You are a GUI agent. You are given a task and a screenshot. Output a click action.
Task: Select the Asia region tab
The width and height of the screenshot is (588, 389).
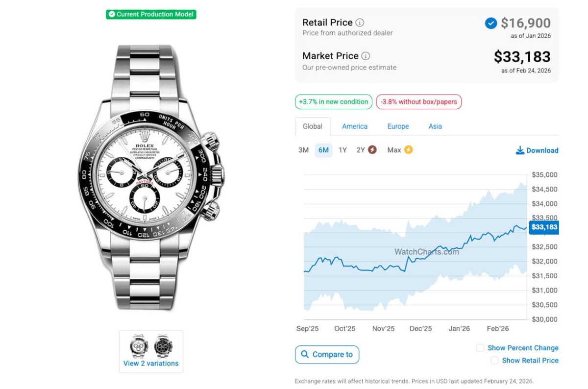click(435, 126)
